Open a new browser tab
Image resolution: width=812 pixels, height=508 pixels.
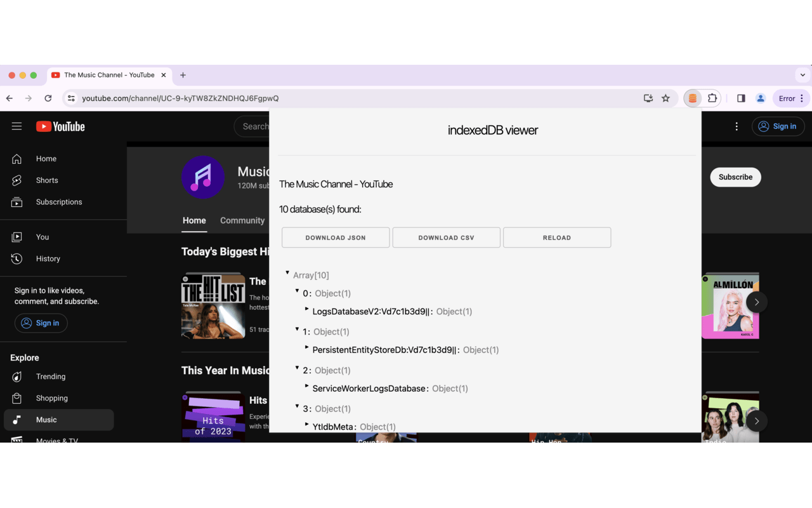point(183,75)
